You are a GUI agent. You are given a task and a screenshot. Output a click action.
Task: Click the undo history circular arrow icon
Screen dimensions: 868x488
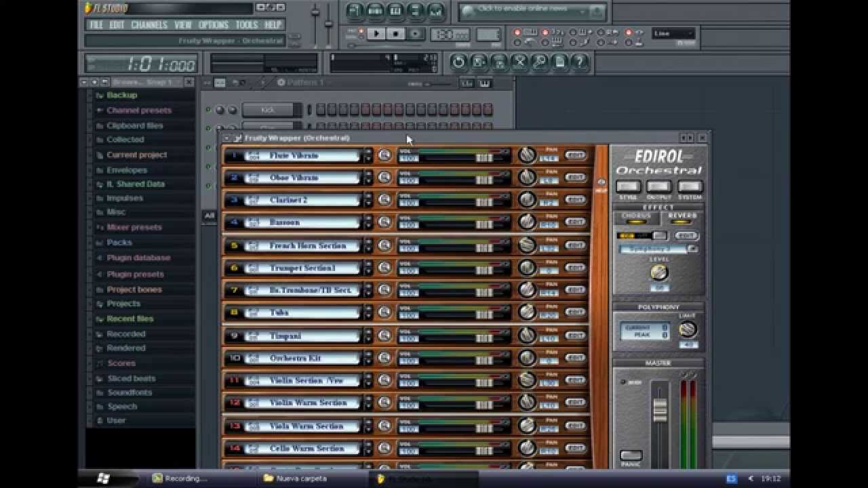coord(458,62)
